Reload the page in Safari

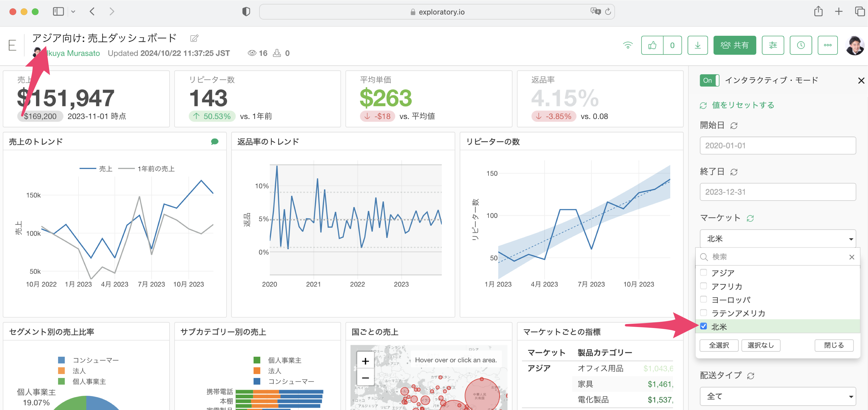[608, 11]
